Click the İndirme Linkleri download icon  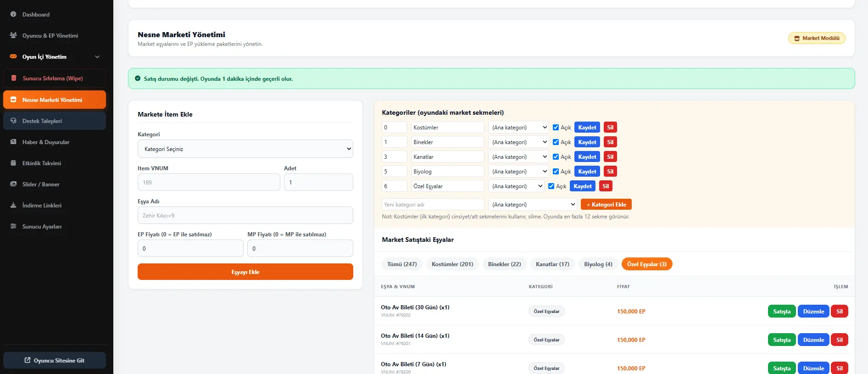coord(13,205)
